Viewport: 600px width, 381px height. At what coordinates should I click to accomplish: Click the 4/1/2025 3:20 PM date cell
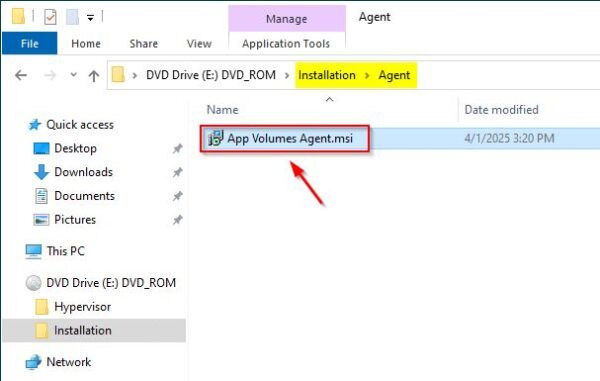pyautogui.click(x=509, y=138)
